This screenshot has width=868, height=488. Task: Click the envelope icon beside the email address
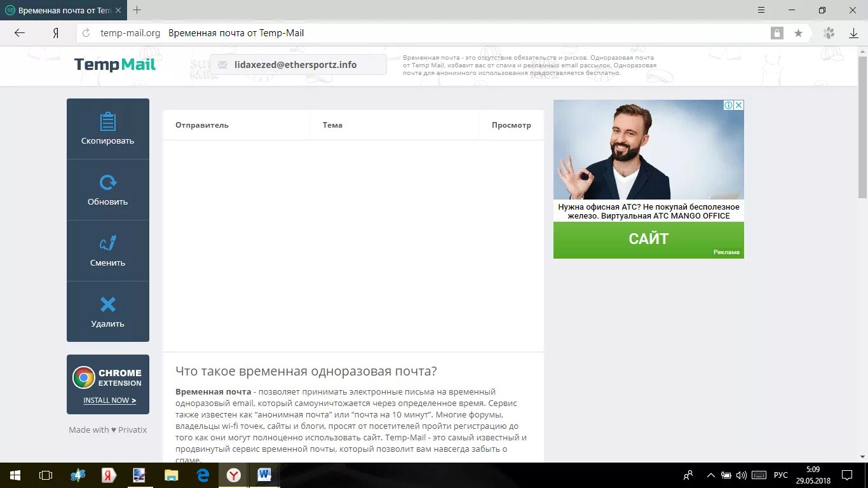pos(222,64)
